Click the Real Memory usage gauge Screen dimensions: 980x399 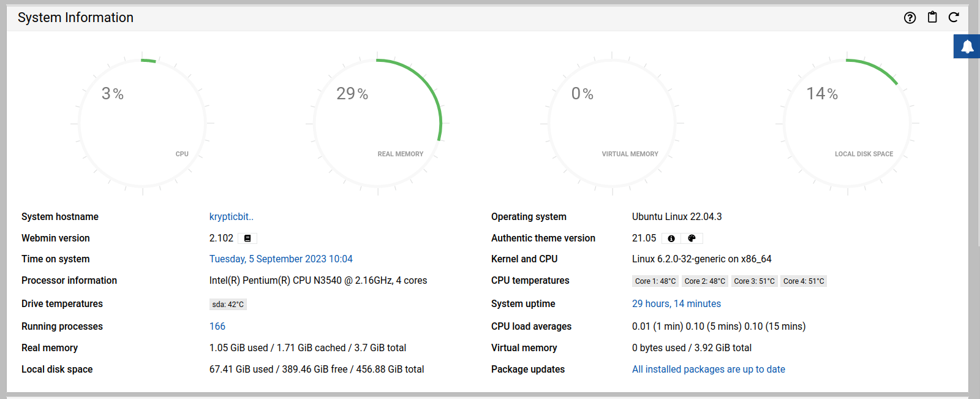[x=377, y=124]
